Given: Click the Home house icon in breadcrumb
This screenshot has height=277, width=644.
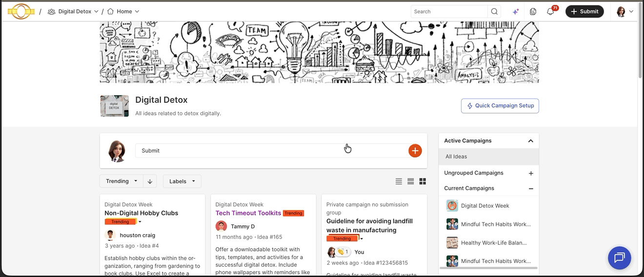Looking at the screenshot, I should tap(110, 11).
